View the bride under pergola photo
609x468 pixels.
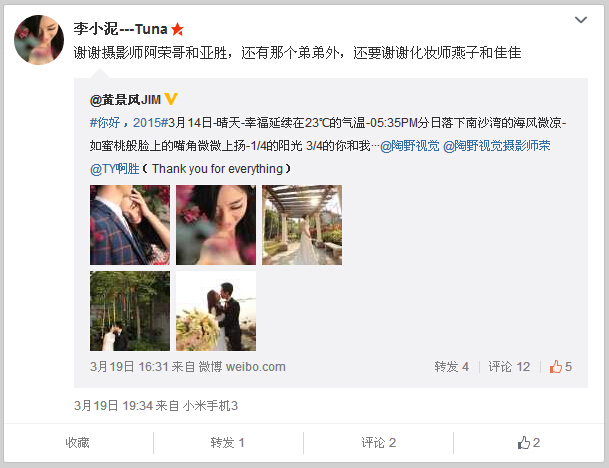302,225
